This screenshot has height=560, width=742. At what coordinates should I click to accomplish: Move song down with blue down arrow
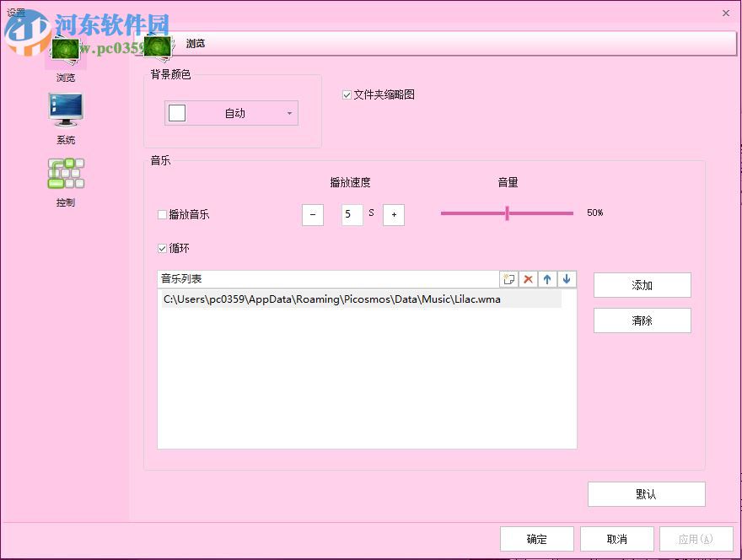tap(565, 278)
